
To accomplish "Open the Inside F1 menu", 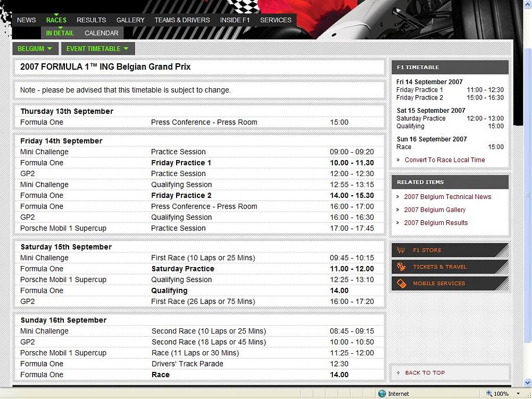I will [x=235, y=20].
